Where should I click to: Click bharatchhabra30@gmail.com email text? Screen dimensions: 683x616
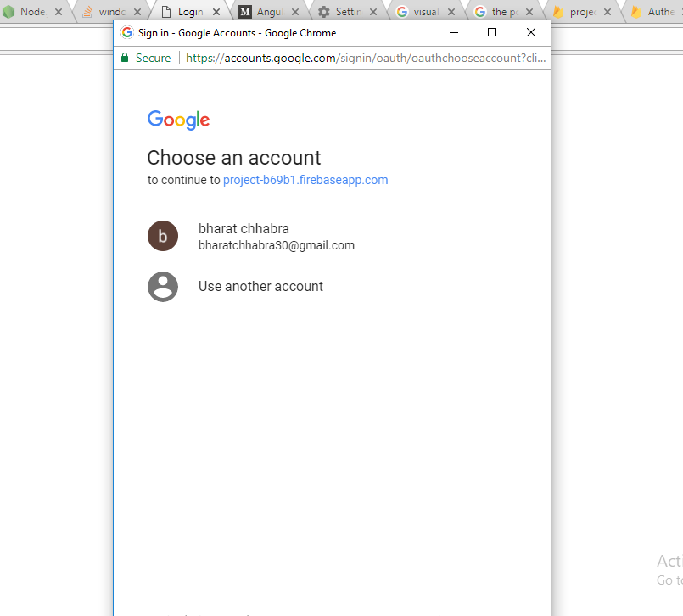277,245
